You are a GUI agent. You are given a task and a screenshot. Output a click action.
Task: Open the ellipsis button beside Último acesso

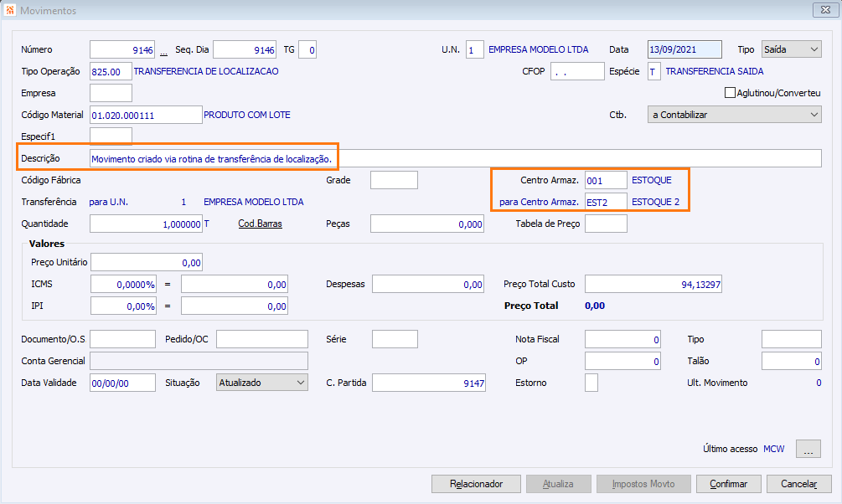click(x=808, y=449)
